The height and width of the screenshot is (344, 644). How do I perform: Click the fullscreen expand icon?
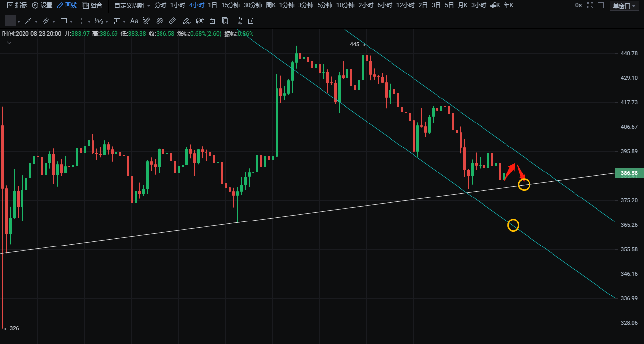click(x=590, y=5)
